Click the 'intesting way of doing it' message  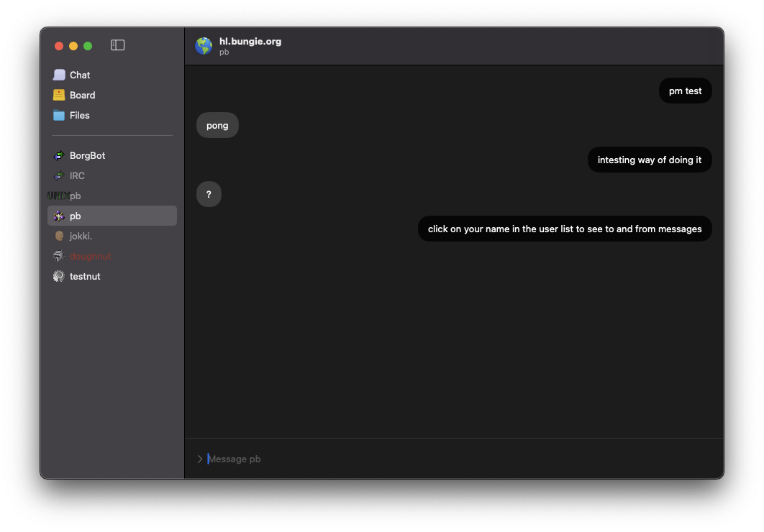pyautogui.click(x=650, y=160)
